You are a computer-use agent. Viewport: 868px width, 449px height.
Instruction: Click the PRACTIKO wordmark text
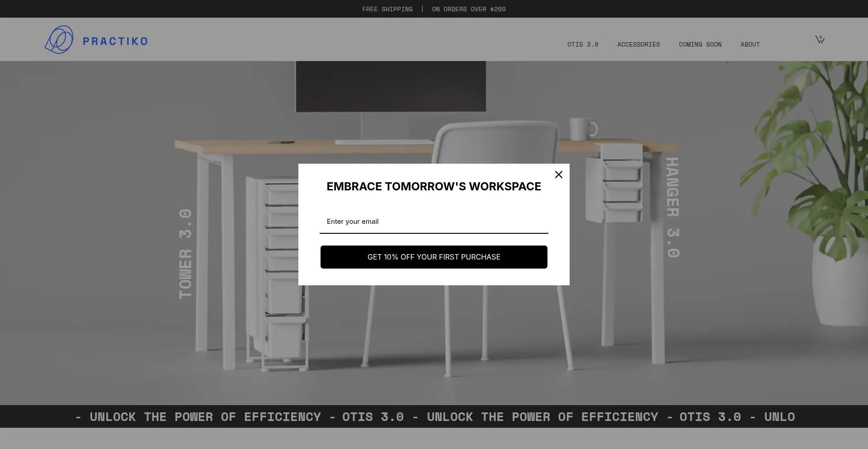tap(115, 42)
